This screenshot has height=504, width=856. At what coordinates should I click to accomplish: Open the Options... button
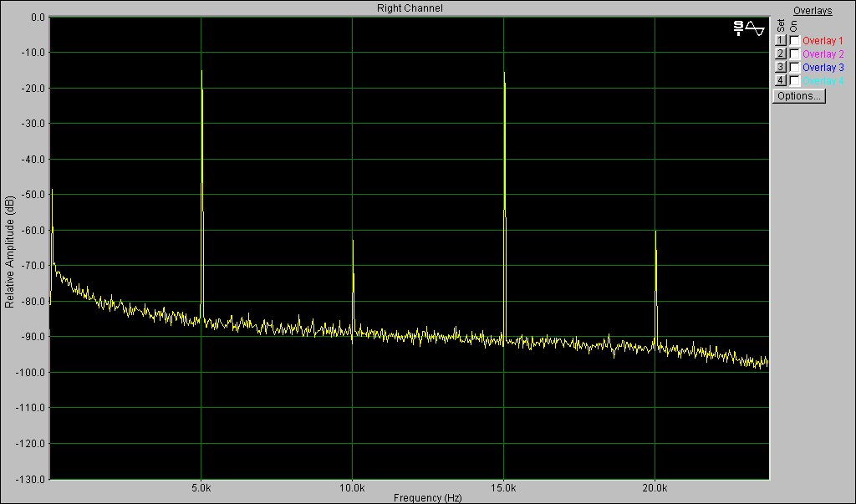point(798,96)
